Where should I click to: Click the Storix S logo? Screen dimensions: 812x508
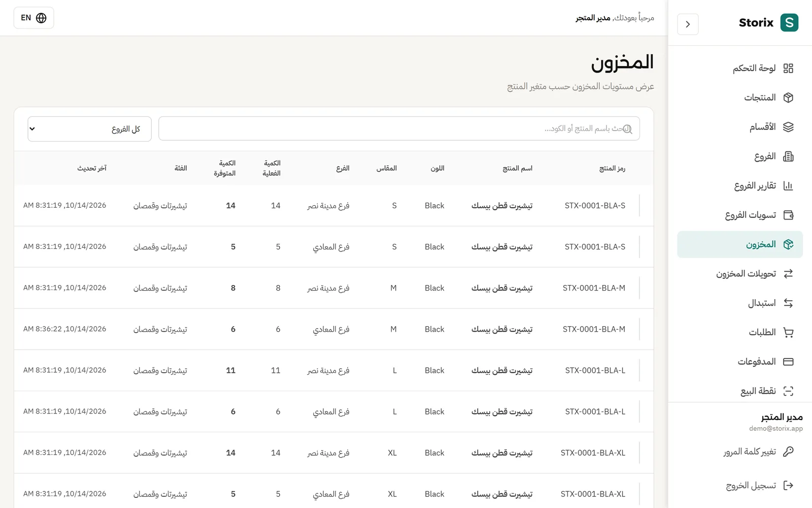coord(789,22)
